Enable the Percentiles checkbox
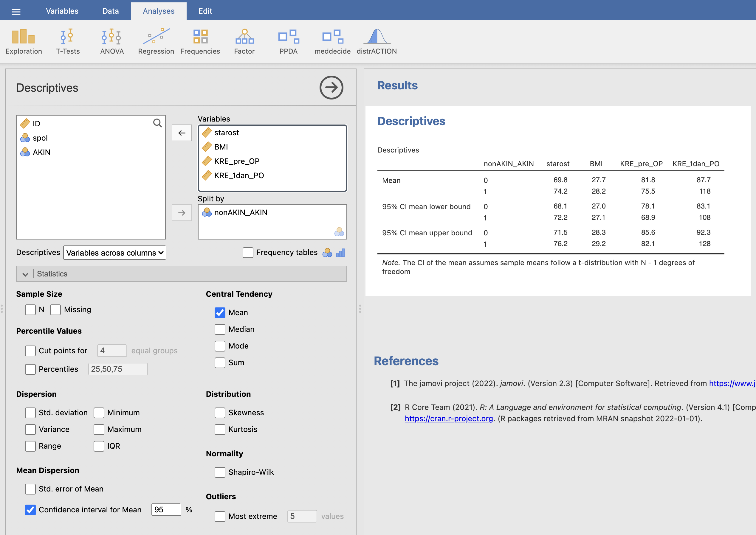 (x=30, y=369)
